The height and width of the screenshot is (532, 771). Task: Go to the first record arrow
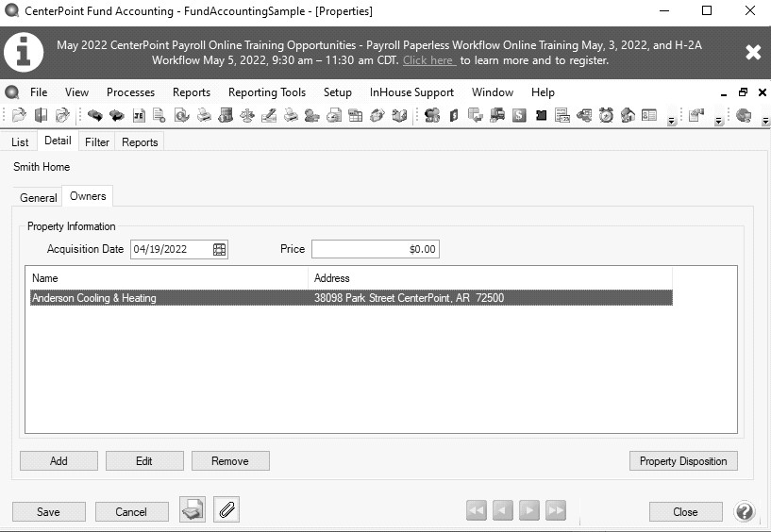[476, 510]
